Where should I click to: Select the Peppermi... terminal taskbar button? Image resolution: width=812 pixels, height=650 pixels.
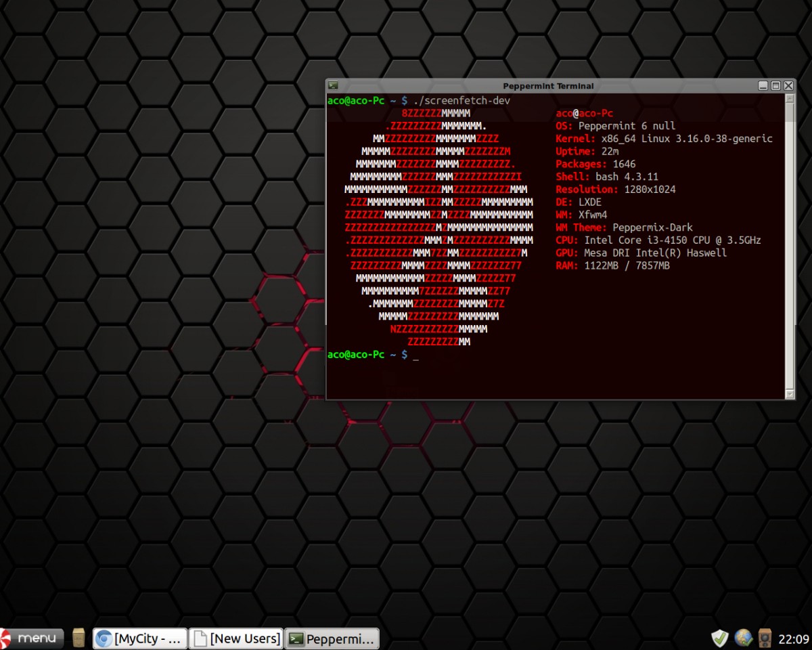point(332,638)
